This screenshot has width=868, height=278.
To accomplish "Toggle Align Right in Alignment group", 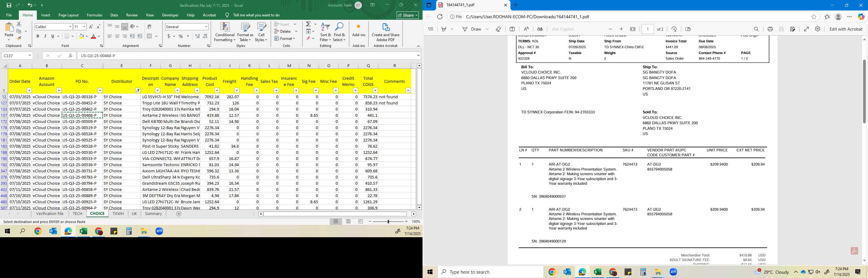I will tap(124, 36).
